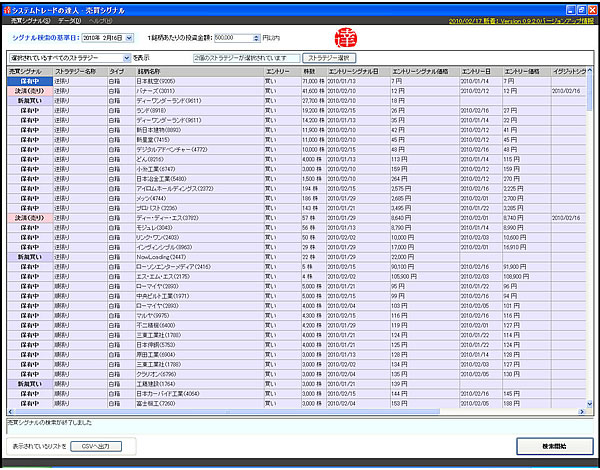Select the 日本カーバイド工業(4064) row

(297, 393)
